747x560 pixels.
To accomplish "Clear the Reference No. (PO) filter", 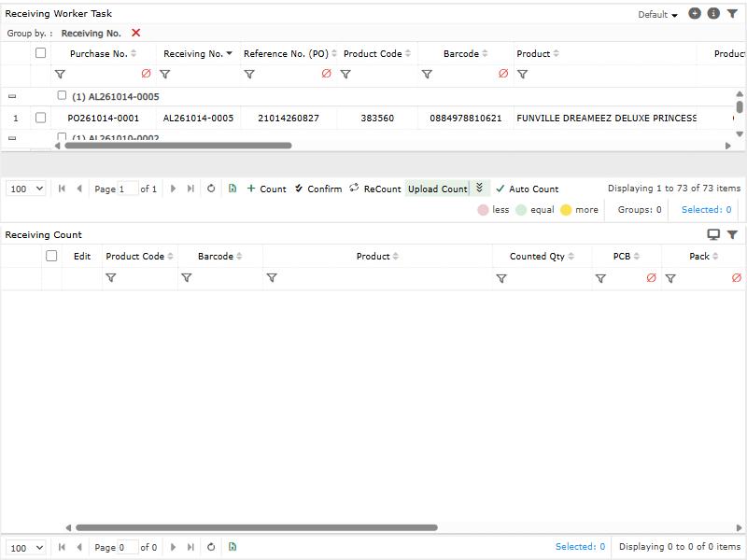I will click(326, 74).
